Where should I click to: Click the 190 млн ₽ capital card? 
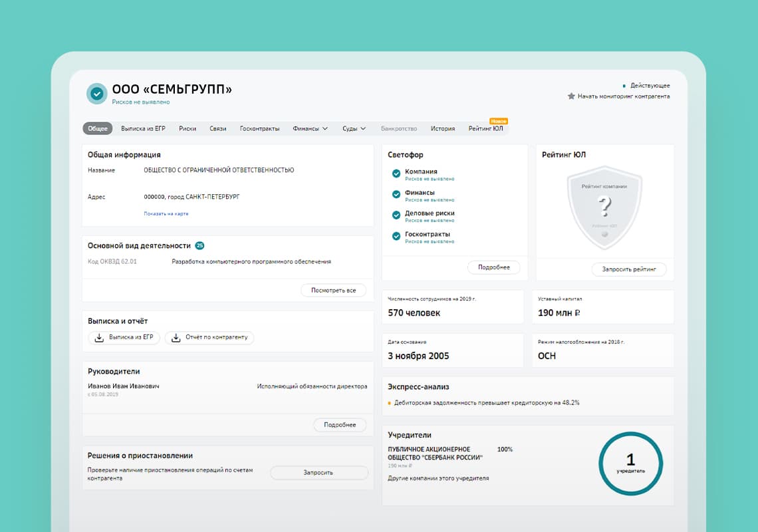603,307
